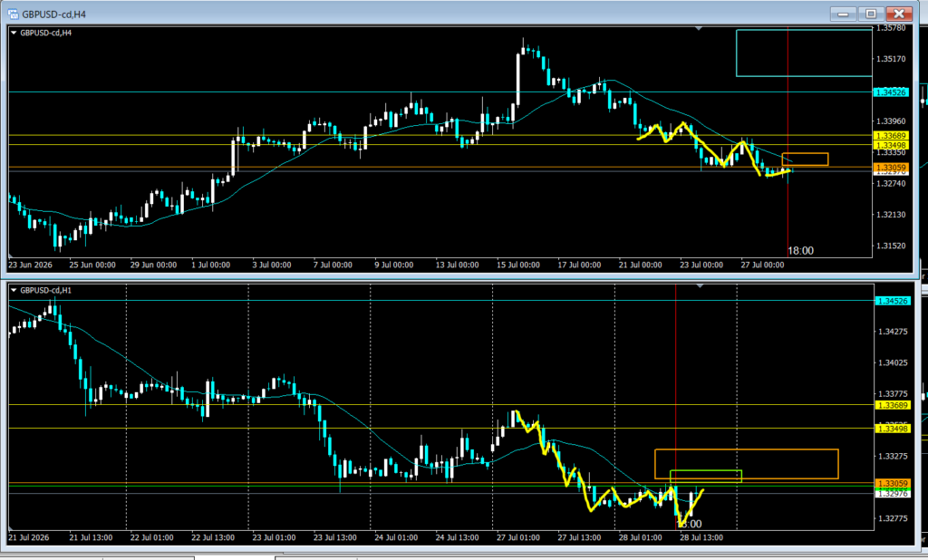Image resolution: width=928 pixels, height=560 pixels.
Task: Expand the GBPUSD-cd,H4 chart menu triangle
Action: (x=14, y=34)
